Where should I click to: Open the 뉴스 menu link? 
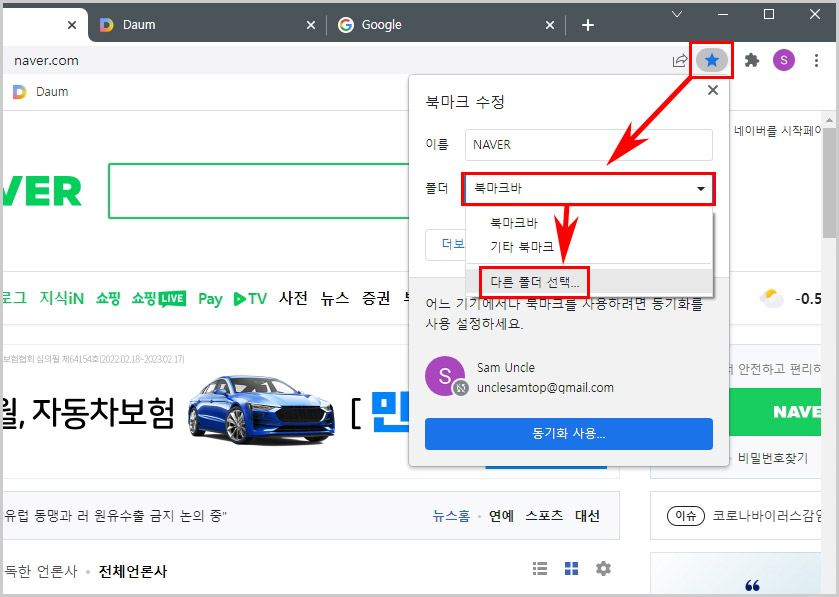[x=334, y=298]
